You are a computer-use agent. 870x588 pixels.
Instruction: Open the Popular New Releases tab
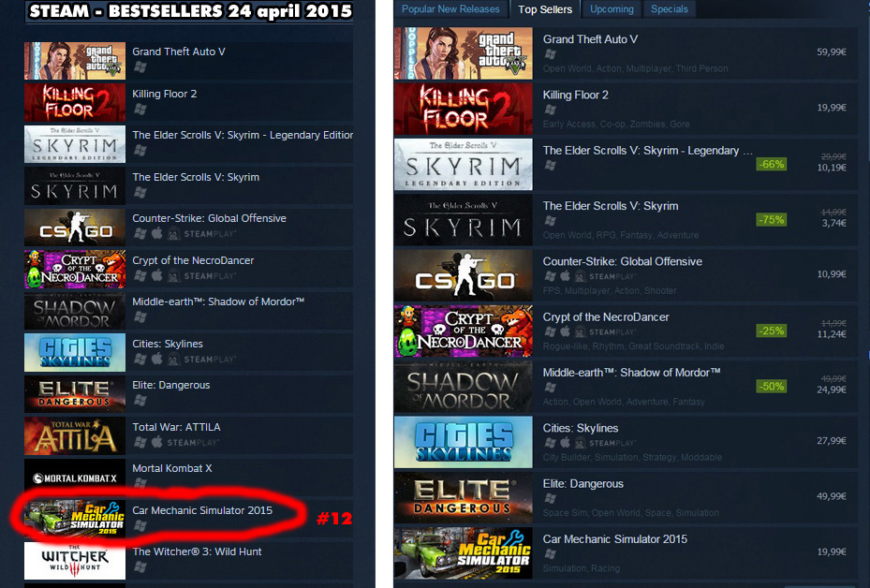450,9
